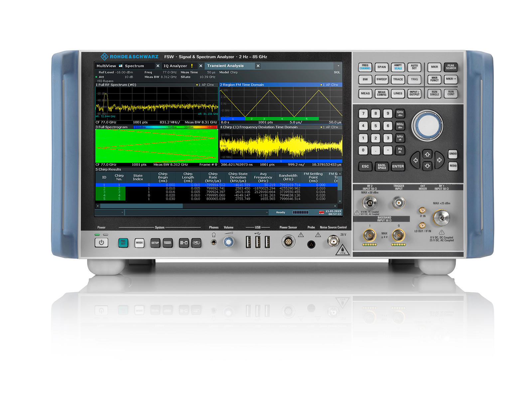Tap the minus sign key
The height and width of the screenshot is (399, 532).
click(x=388, y=150)
